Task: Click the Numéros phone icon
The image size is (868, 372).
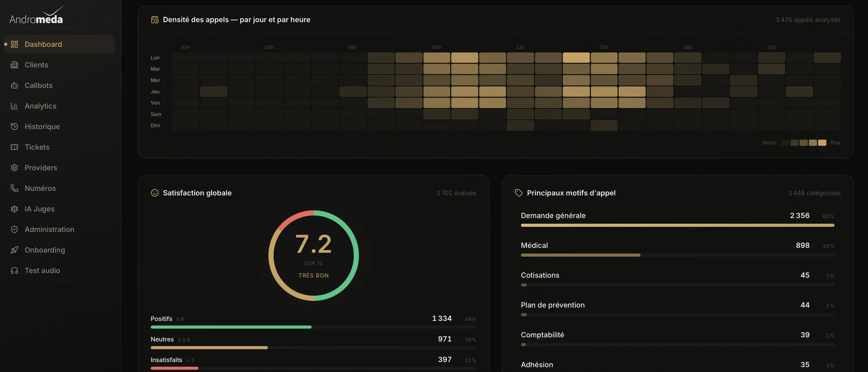Action: click(14, 188)
